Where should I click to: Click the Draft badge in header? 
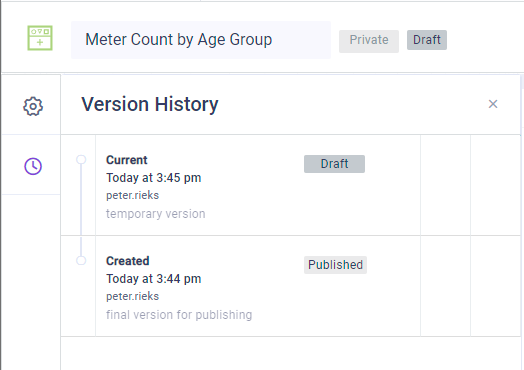click(427, 40)
